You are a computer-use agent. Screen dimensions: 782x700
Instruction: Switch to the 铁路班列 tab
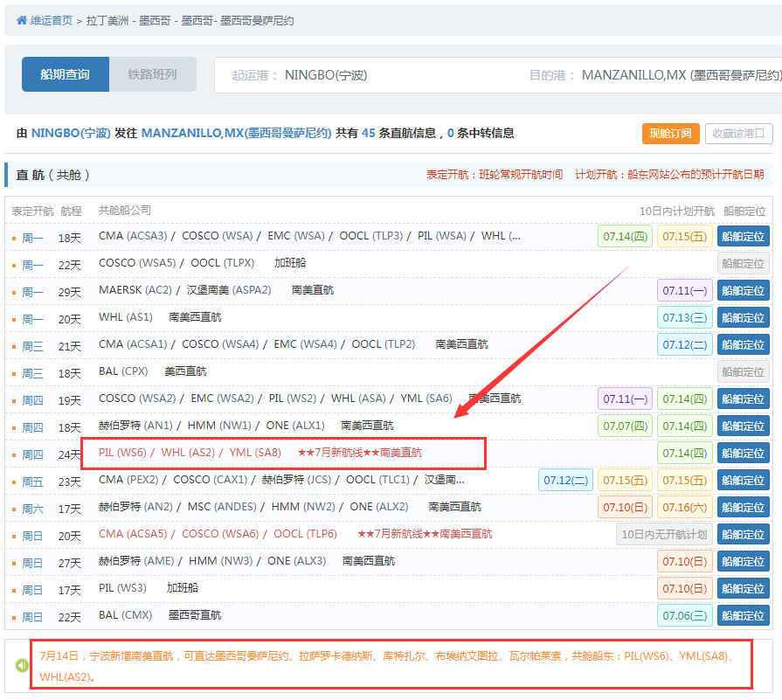point(152,74)
